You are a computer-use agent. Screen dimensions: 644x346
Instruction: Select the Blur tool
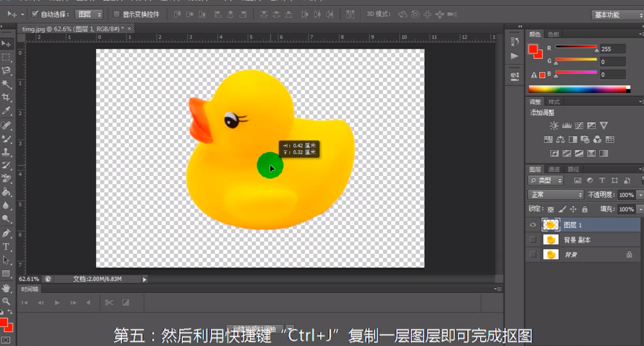[6, 205]
